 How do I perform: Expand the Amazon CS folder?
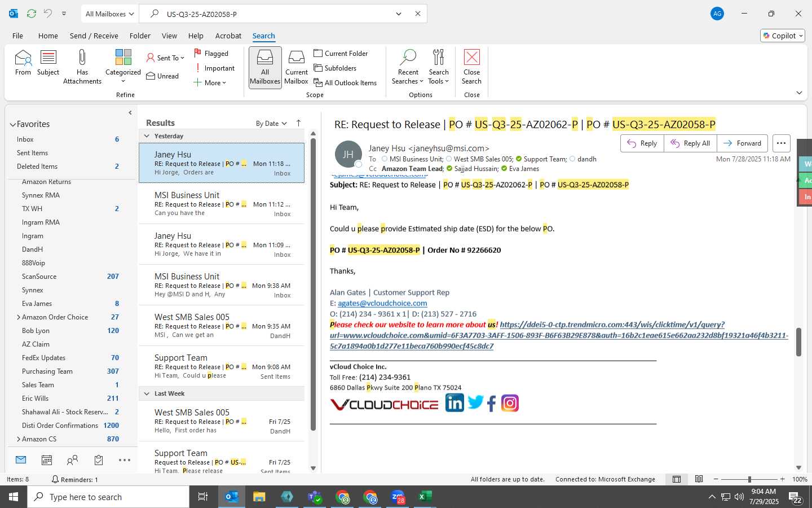click(x=19, y=439)
